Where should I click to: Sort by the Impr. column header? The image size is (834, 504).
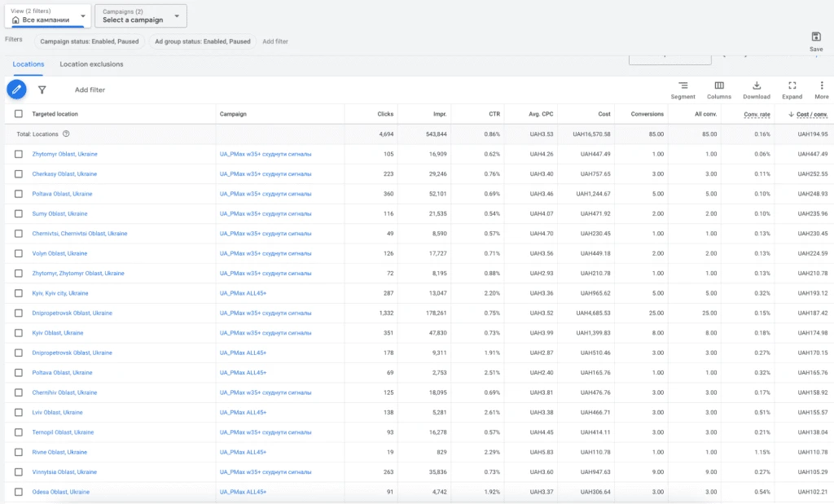click(440, 114)
